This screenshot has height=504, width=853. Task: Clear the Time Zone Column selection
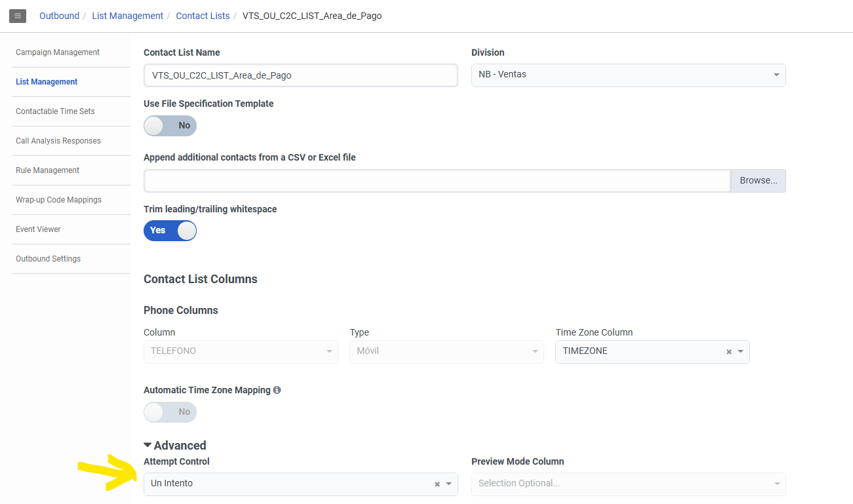click(x=728, y=352)
